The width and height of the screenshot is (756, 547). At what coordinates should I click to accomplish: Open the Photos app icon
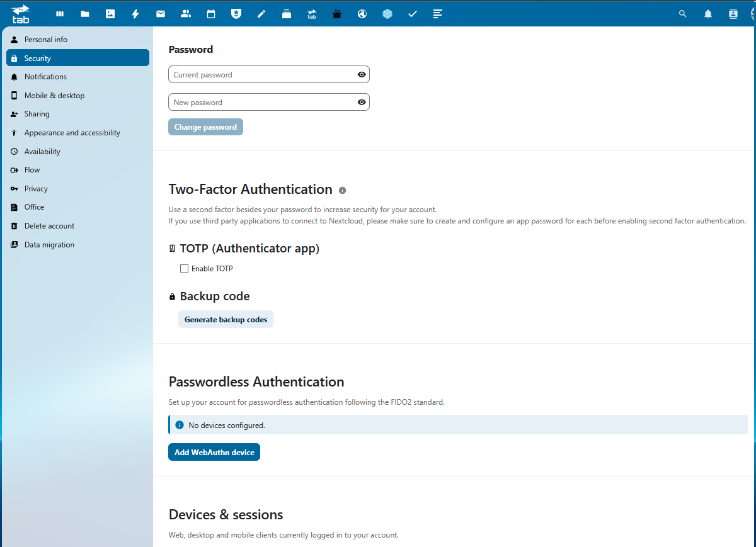coord(110,14)
